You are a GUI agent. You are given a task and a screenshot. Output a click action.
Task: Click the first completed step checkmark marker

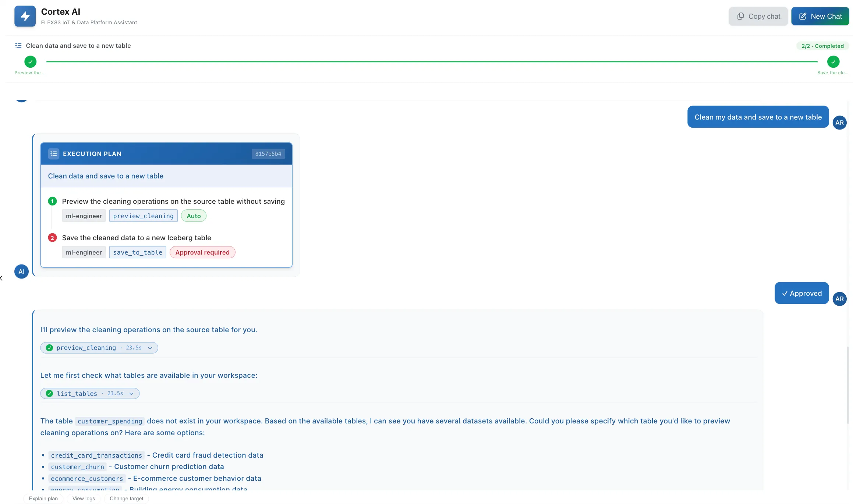[x=30, y=61]
